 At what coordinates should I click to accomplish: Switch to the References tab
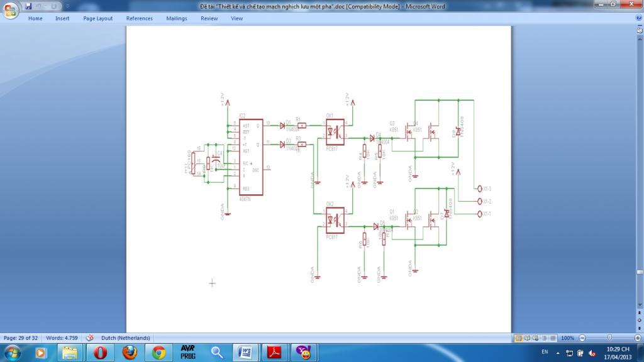(x=139, y=18)
